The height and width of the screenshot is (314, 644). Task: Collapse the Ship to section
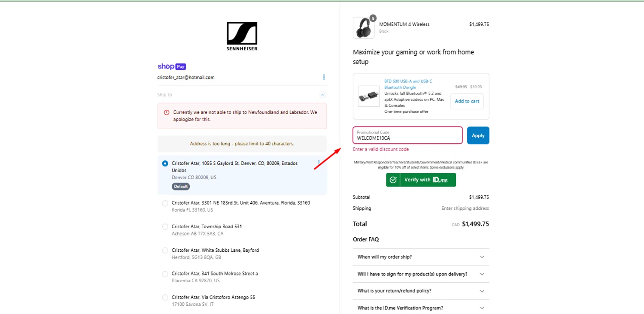click(x=323, y=95)
